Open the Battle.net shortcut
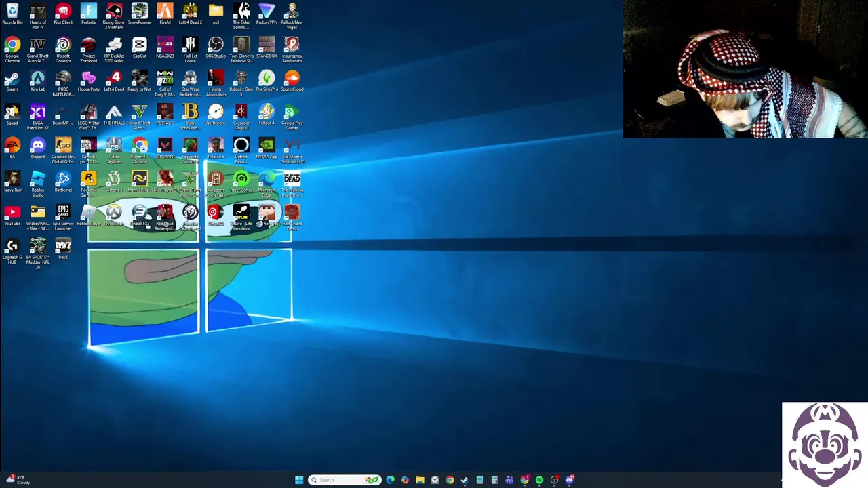This screenshot has height=488, width=868. pos(63,182)
